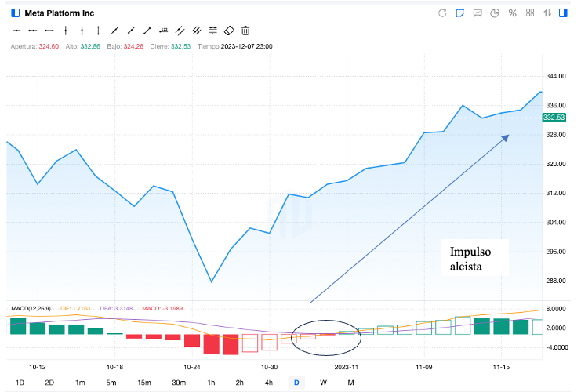The width and height of the screenshot is (581, 392).
Task: Select the vertical line drawing tool
Action: coord(65,31)
